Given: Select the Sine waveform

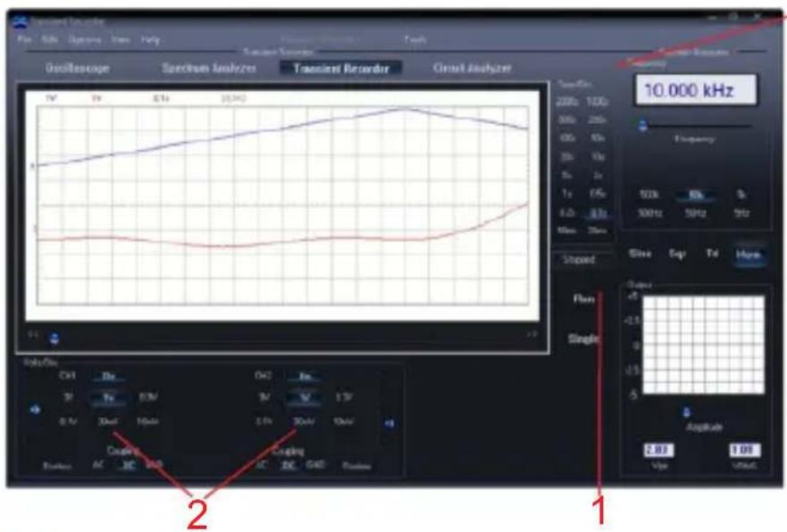Looking at the screenshot, I should [x=640, y=254].
